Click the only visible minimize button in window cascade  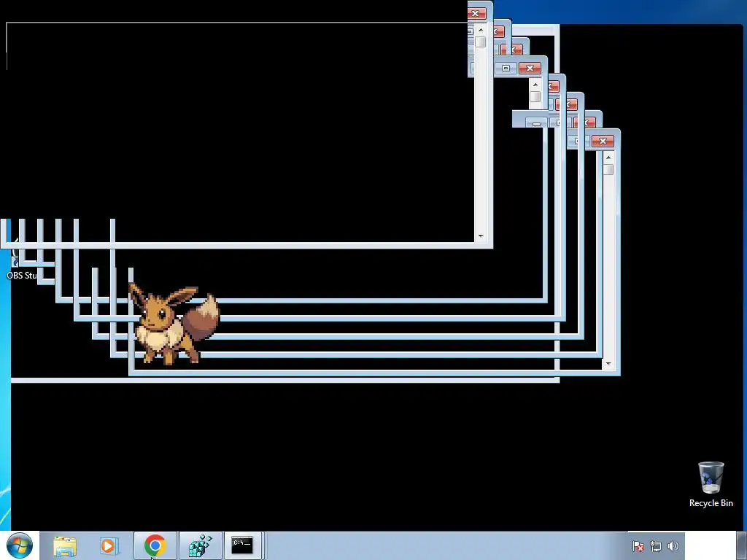[x=536, y=123]
